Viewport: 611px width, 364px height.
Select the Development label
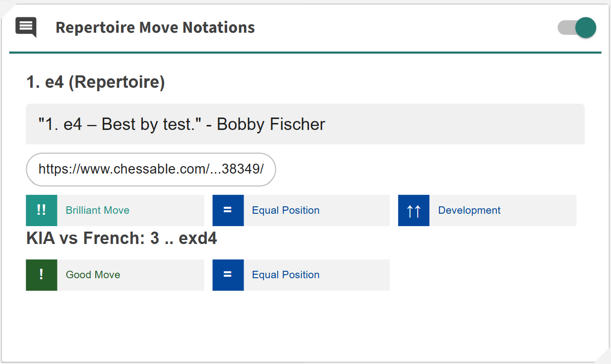469,210
